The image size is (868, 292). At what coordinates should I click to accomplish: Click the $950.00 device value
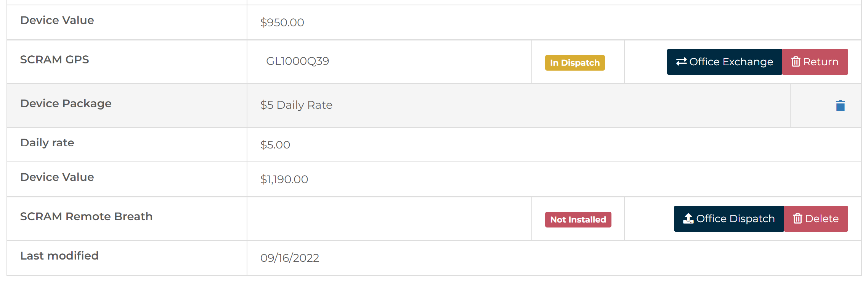pyautogui.click(x=282, y=23)
